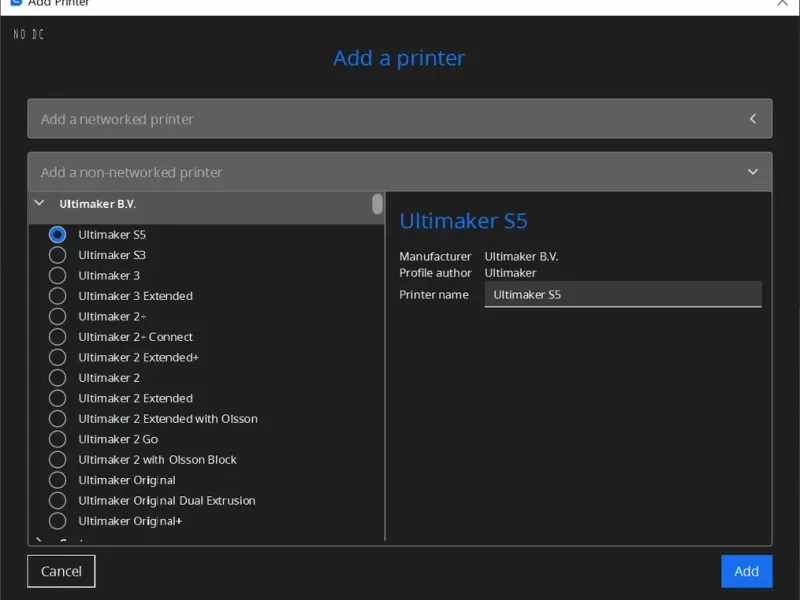800x600 pixels.
Task: Select the plain Ultimaker 2 radio button
Action: 58,378
